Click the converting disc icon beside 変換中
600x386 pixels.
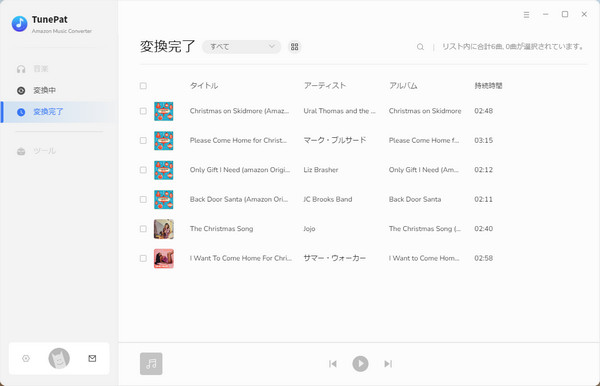[x=21, y=90]
